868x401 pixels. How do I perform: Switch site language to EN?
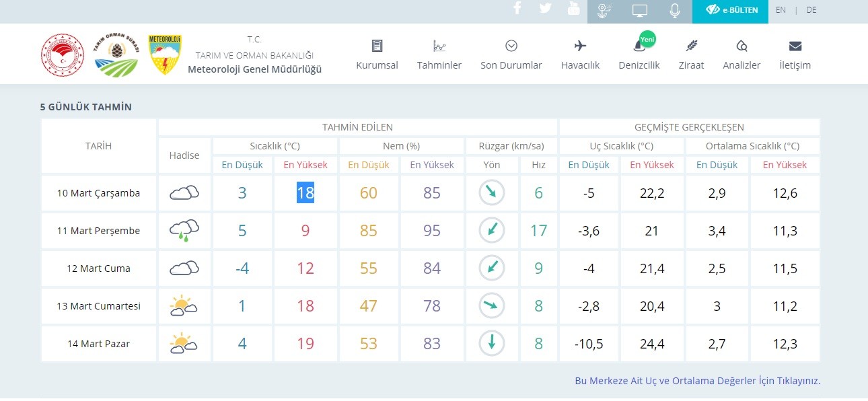point(781,10)
